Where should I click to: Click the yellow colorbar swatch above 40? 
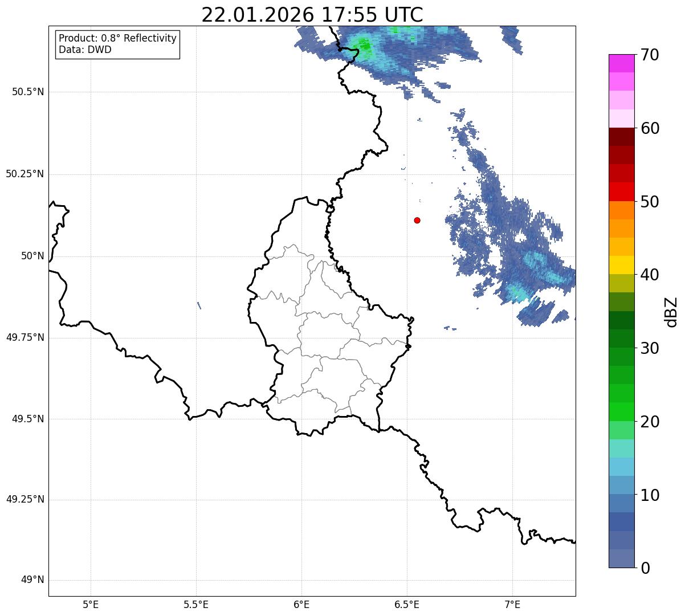(621, 265)
